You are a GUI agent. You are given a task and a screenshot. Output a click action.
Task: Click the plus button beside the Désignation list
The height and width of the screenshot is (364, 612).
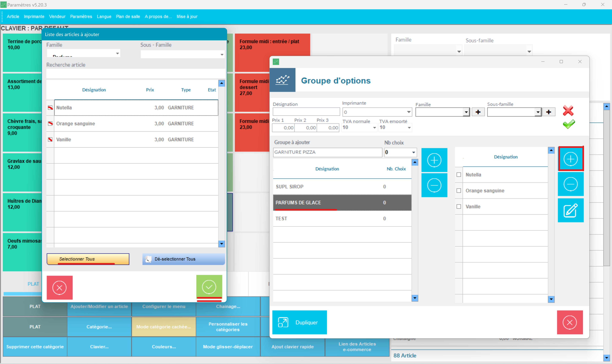(x=571, y=159)
